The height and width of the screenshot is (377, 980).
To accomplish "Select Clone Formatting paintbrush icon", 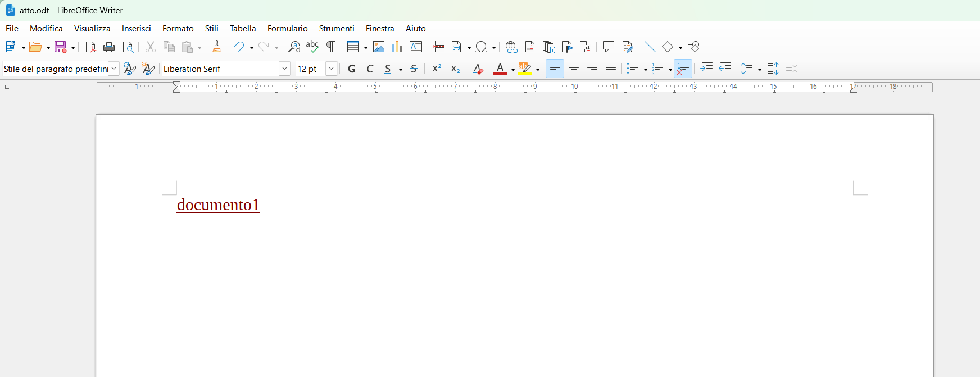I will 216,47.
